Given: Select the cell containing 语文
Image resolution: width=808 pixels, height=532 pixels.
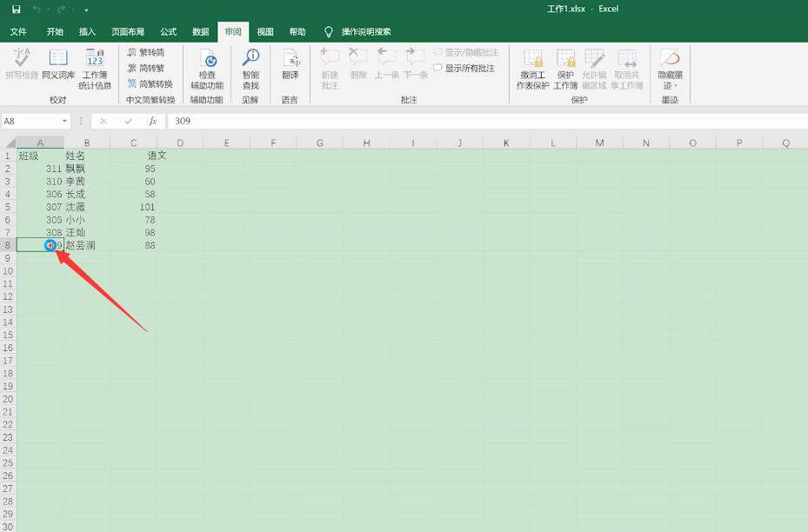Looking at the screenshot, I should (x=133, y=156).
